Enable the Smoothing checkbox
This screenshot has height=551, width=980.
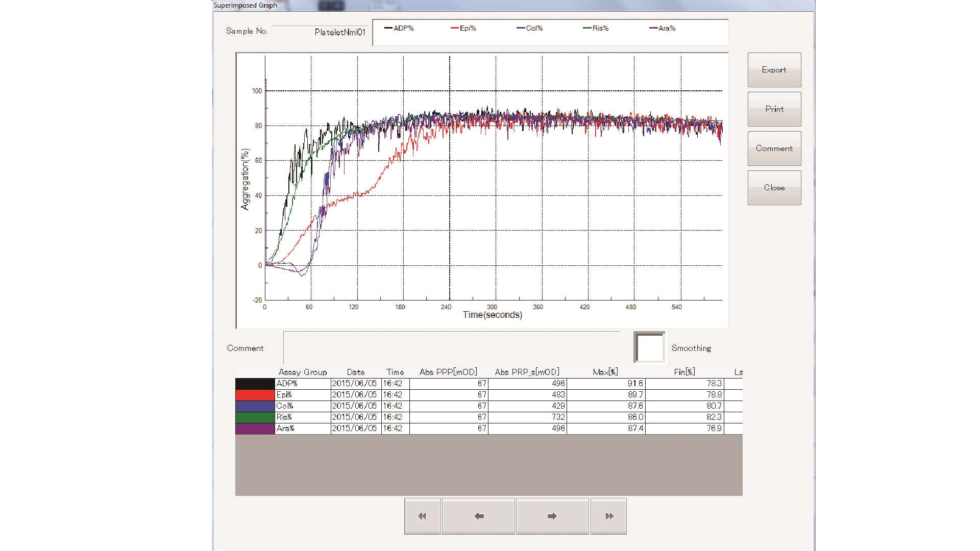click(649, 347)
